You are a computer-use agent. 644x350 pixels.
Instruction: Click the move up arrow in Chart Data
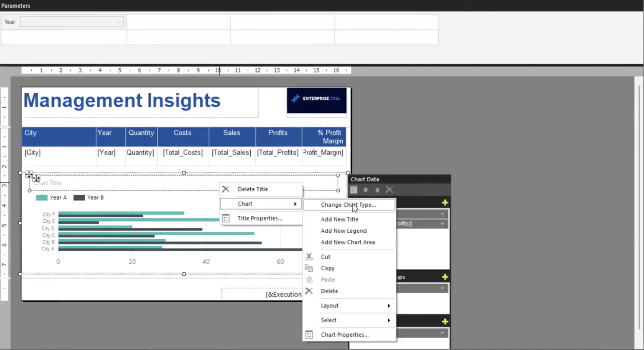pyautogui.click(x=378, y=190)
